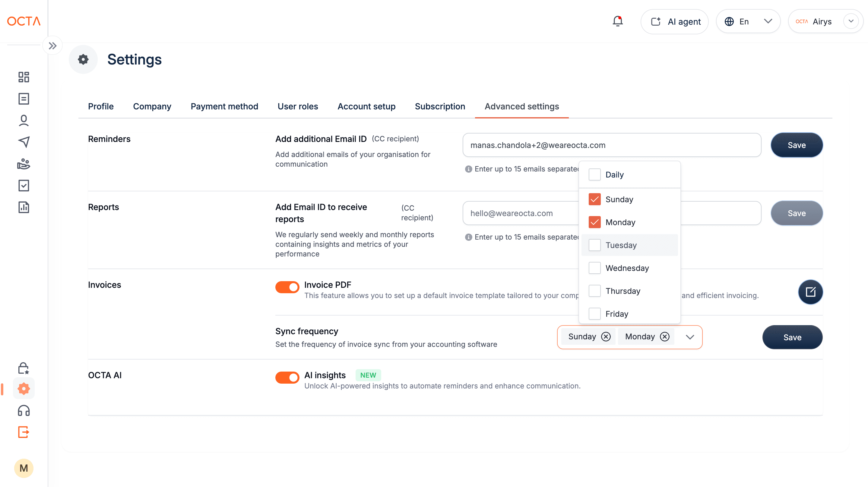Check the Wednesday checkbox
This screenshot has height=487, width=868.
pos(594,268)
